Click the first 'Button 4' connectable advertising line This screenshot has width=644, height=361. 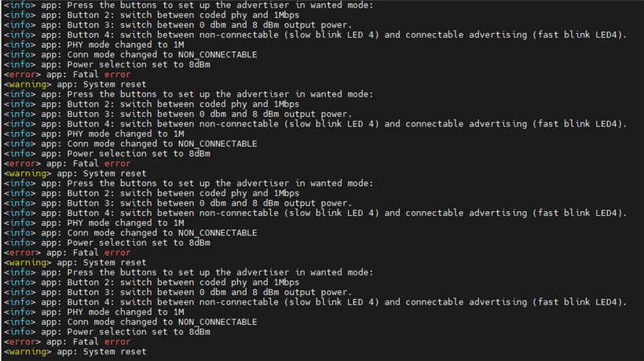(316, 35)
